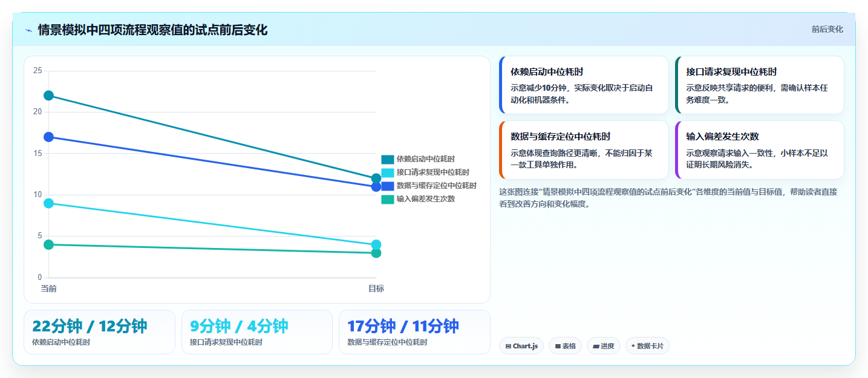Click the 前后变化 label in the header
The height and width of the screenshot is (378, 868).
[827, 29]
